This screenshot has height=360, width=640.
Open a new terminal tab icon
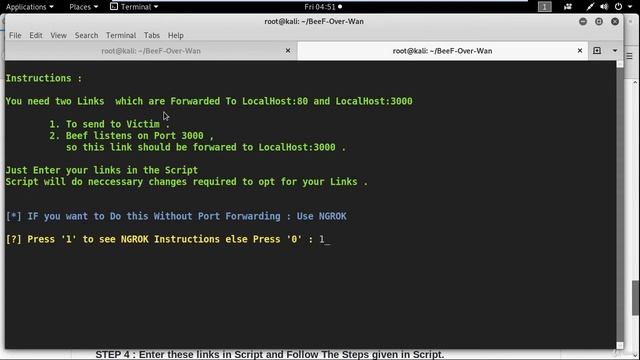[x=597, y=51]
